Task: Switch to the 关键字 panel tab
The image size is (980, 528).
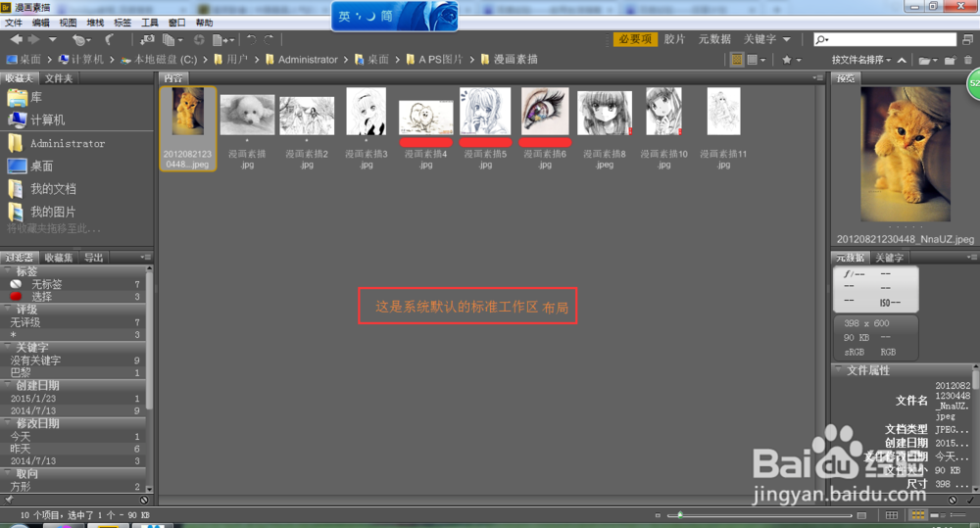Action: click(x=889, y=258)
